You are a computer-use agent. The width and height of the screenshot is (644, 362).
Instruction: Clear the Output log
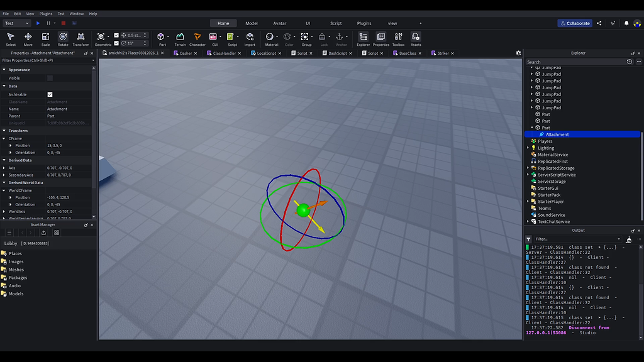point(629,239)
